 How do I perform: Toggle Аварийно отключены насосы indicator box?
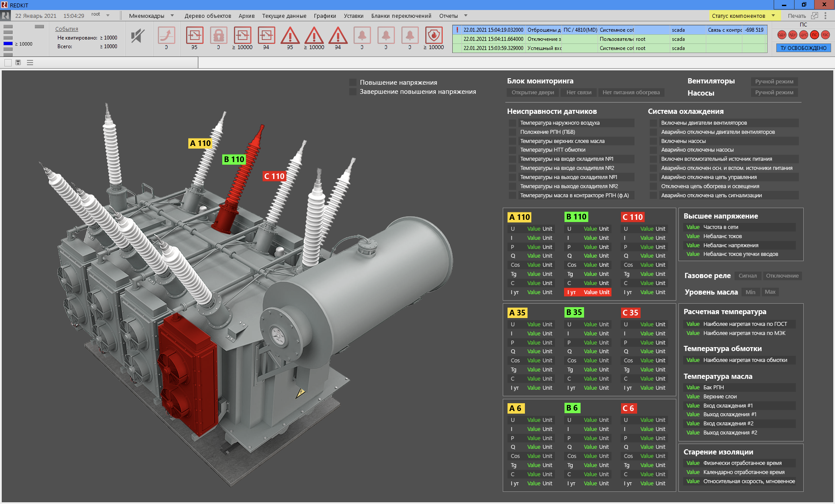pos(653,150)
